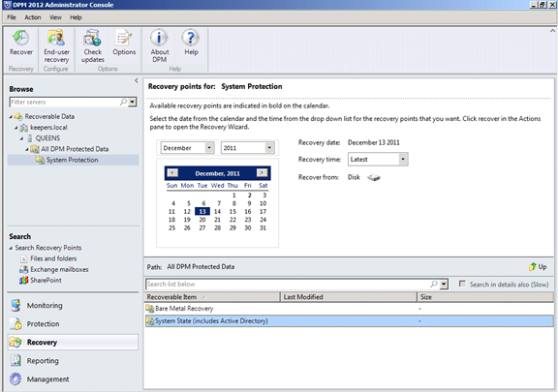The height and width of the screenshot is (392, 558).
Task: Open the Action menu
Action: point(33,17)
